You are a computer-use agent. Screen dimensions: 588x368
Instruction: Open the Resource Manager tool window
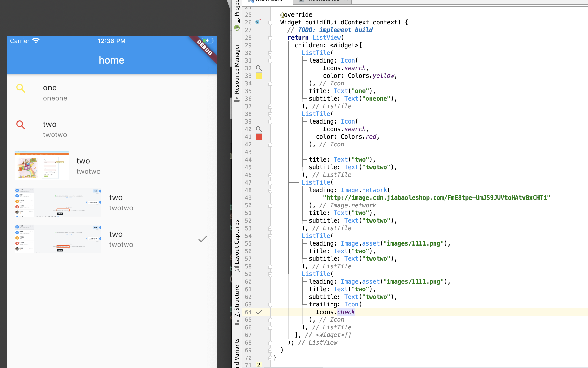coord(237,69)
